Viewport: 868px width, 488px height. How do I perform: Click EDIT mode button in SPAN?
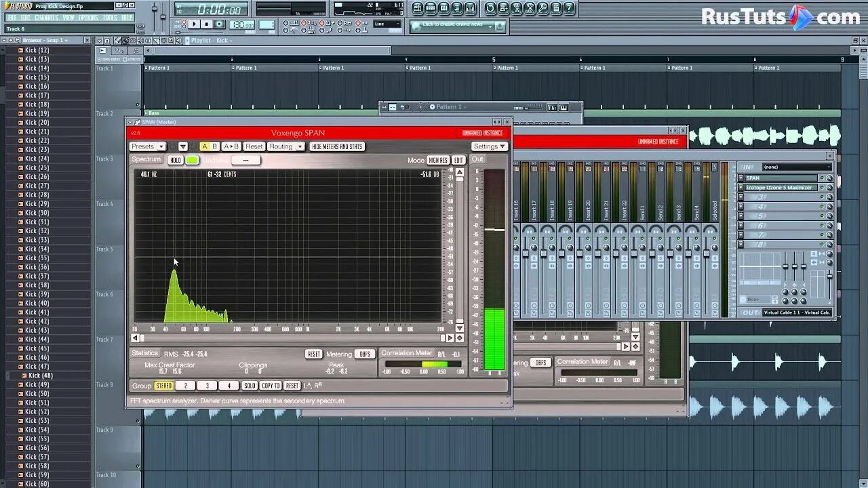[458, 160]
